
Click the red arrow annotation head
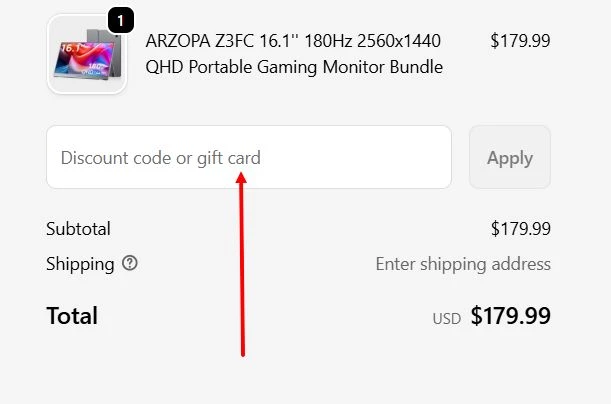tap(241, 178)
